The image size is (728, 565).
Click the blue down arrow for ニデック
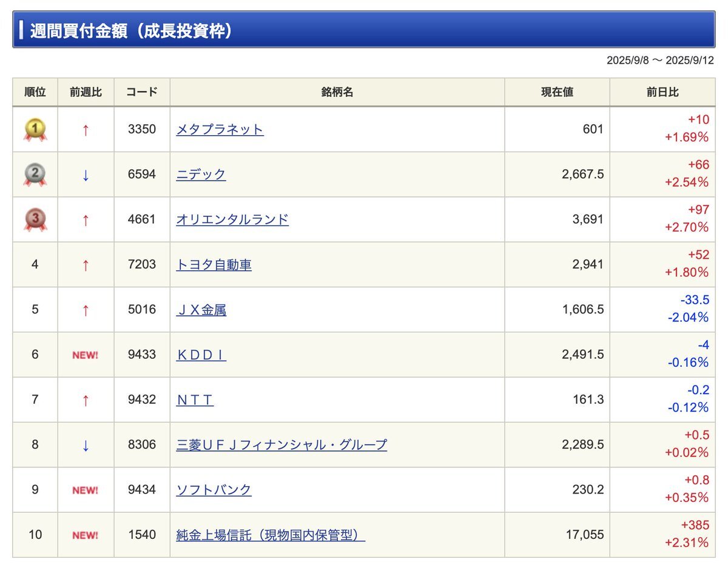click(86, 175)
